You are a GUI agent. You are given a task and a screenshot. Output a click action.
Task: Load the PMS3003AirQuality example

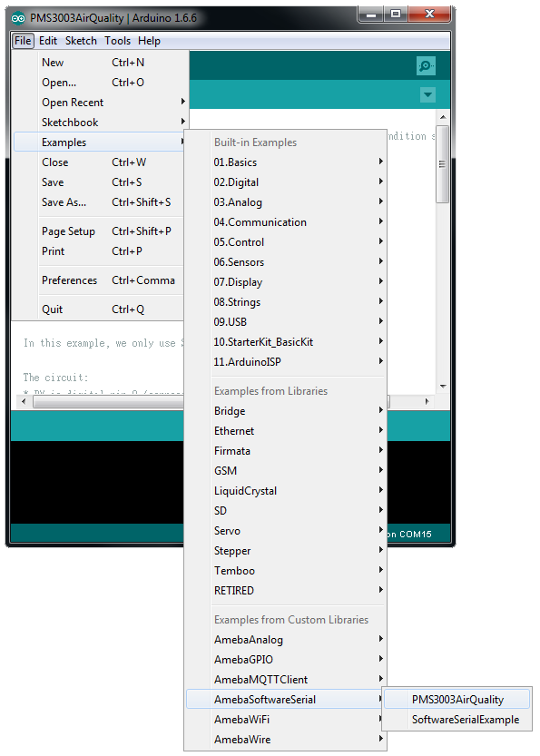point(457,700)
